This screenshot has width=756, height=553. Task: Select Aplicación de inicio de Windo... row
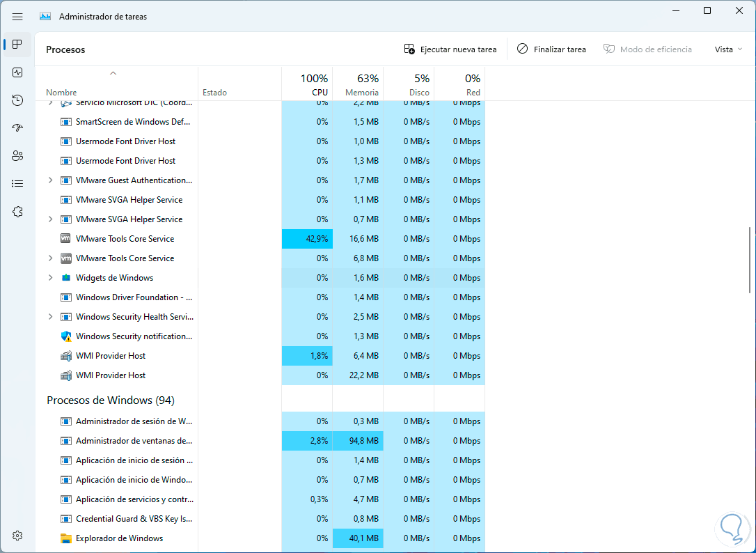[260, 480]
